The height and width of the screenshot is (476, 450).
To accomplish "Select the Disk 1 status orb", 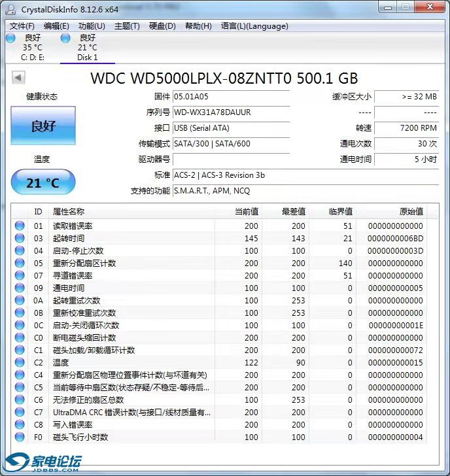I will pos(65,38).
